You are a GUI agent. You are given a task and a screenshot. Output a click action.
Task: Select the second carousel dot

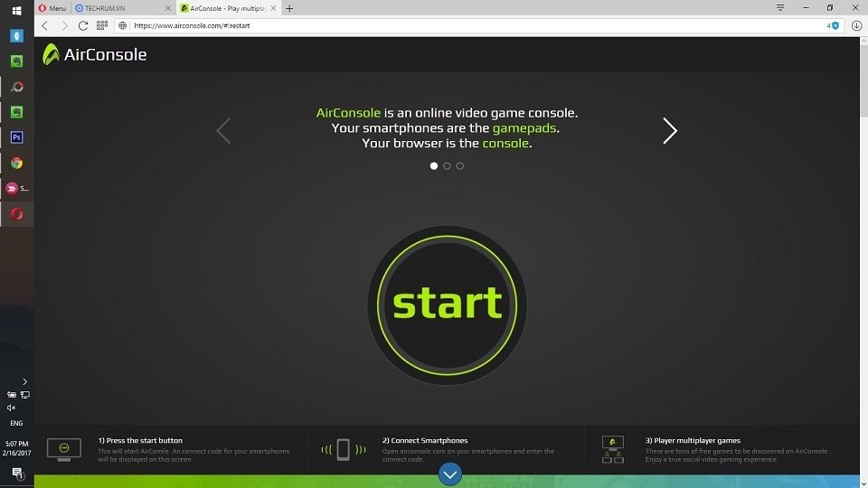click(x=447, y=166)
